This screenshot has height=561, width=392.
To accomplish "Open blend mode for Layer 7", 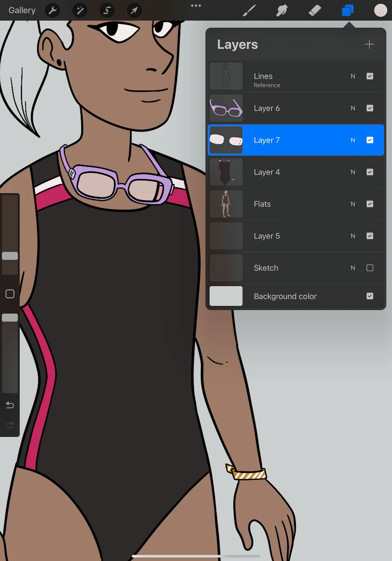I will tap(352, 140).
